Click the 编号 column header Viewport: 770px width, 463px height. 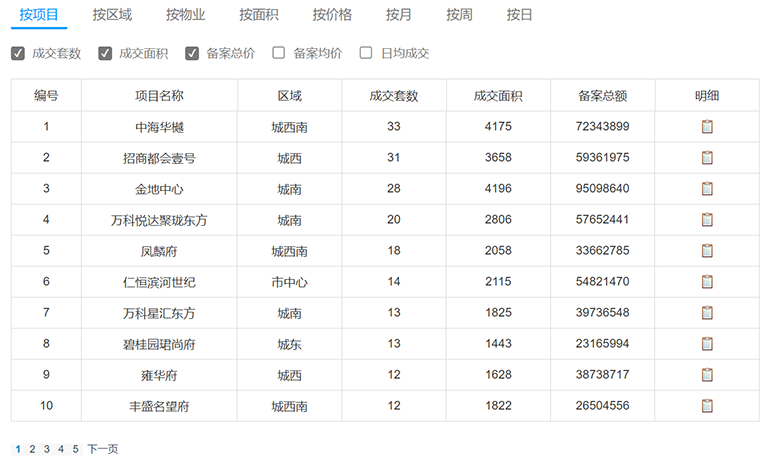click(46, 95)
